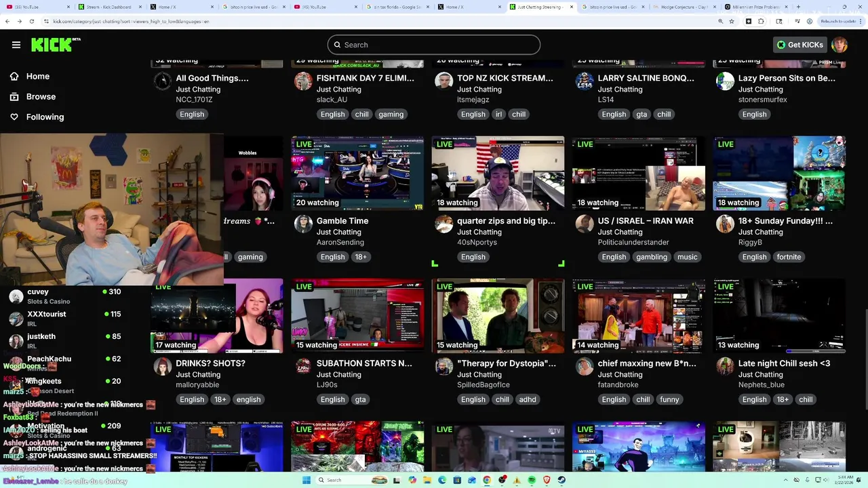Image resolution: width=868 pixels, height=488 pixels.
Task: Click the NCC_1701Z channel name
Action: (x=194, y=100)
